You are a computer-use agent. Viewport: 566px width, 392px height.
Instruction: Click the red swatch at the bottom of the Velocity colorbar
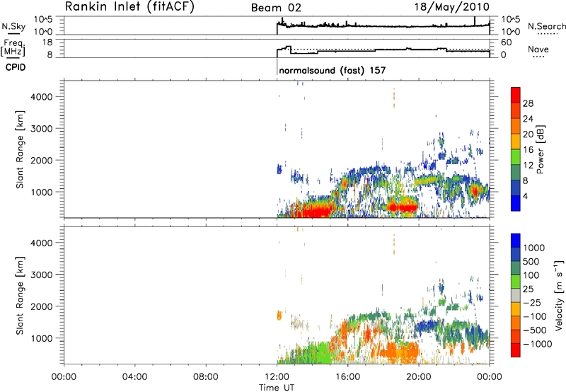pos(516,350)
